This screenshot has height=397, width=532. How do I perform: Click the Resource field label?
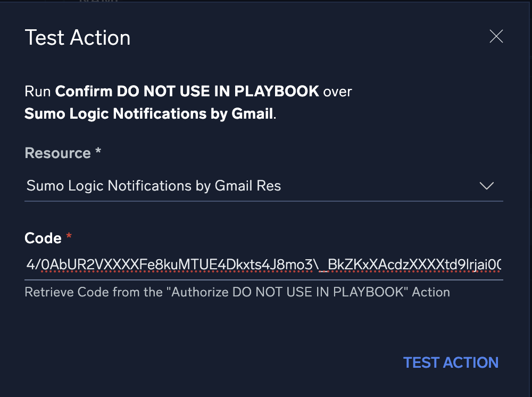point(59,153)
